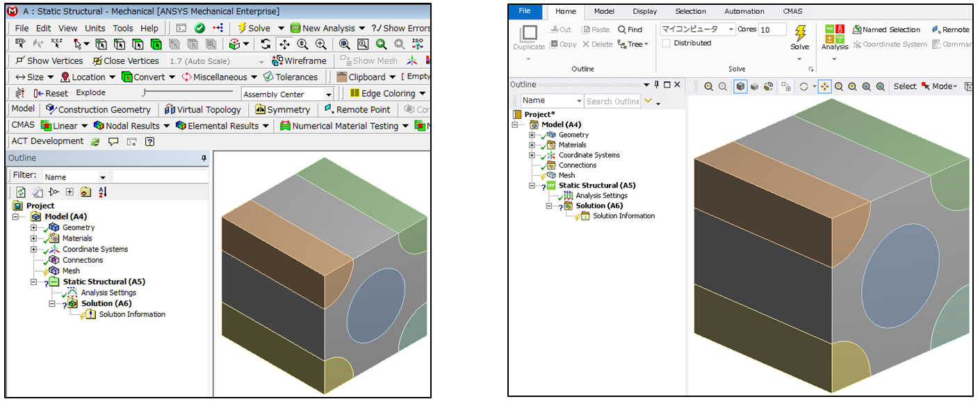The width and height of the screenshot is (980, 406).
Task: Click the expand-all plus icon in old Outline toolbar
Action: coord(70,192)
